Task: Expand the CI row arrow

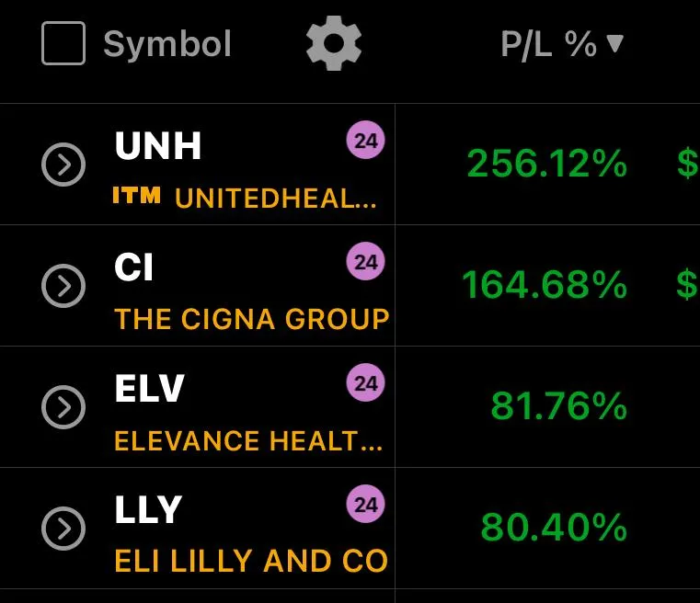Action: click(63, 286)
